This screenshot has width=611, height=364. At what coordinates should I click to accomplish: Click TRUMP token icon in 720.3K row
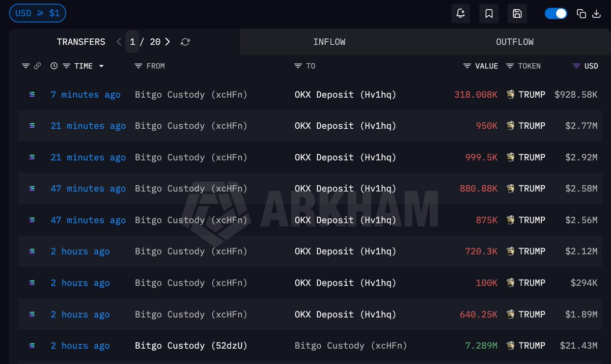pyautogui.click(x=511, y=251)
